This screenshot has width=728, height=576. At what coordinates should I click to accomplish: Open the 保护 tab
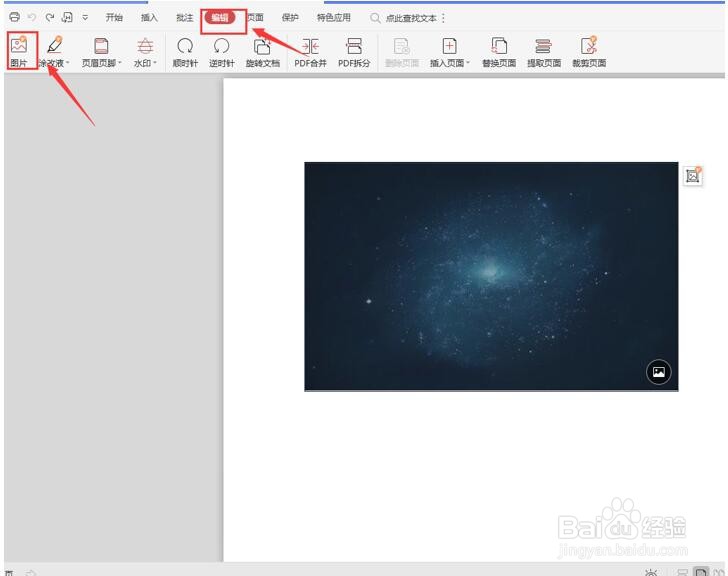[x=290, y=18]
